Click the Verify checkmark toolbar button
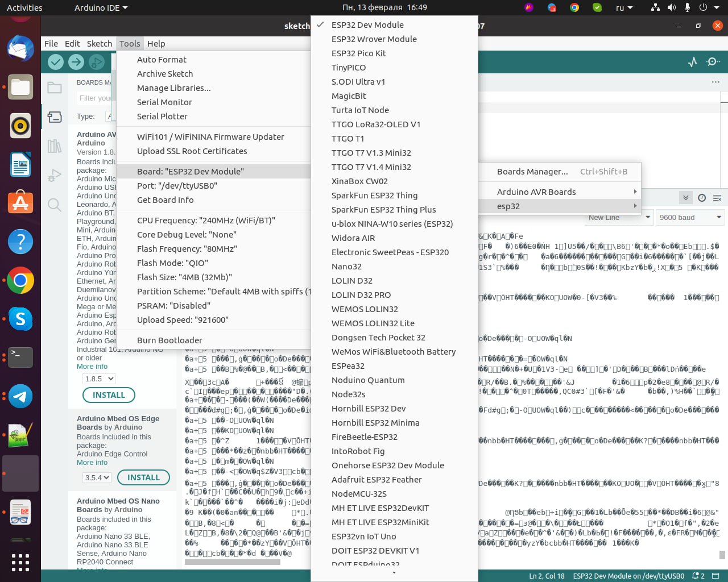Viewport: 728px width, 582px height. [x=56, y=62]
